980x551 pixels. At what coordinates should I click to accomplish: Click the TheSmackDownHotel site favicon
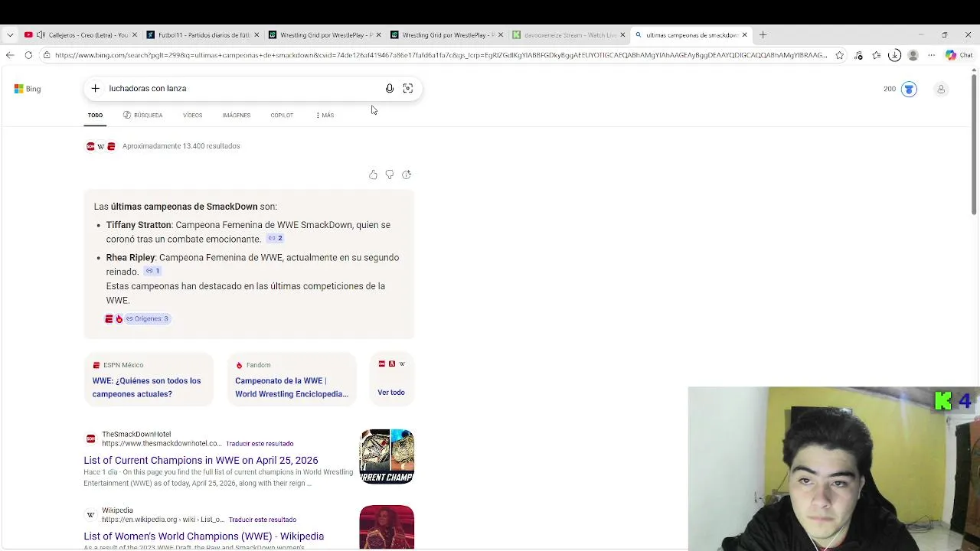point(90,439)
